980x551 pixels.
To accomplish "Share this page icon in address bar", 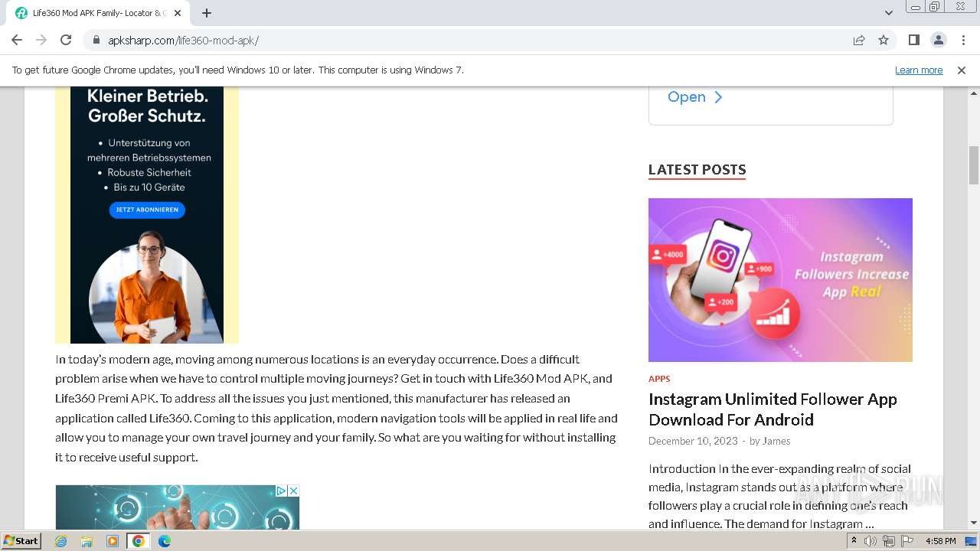I will point(859,41).
